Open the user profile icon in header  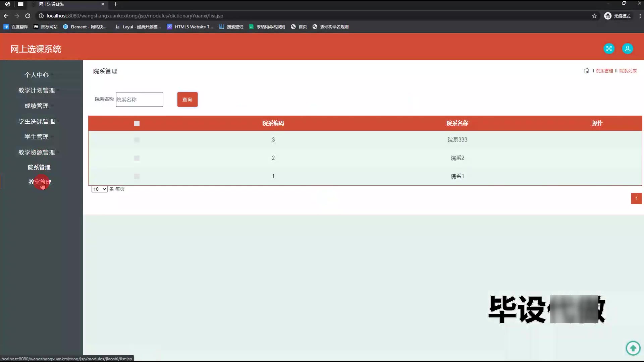click(627, 49)
